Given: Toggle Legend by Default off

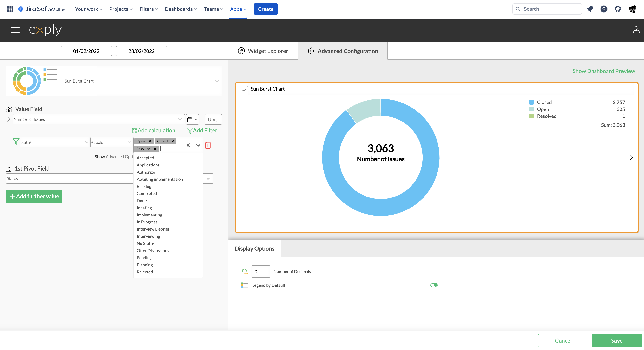Looking at the screenshot, I should pyautogui.click(x=434, y=285).
